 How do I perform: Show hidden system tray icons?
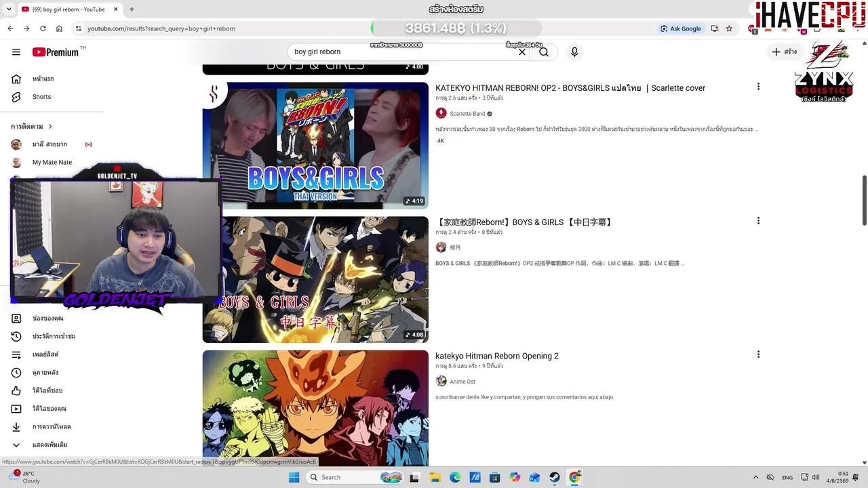(755, 477)
